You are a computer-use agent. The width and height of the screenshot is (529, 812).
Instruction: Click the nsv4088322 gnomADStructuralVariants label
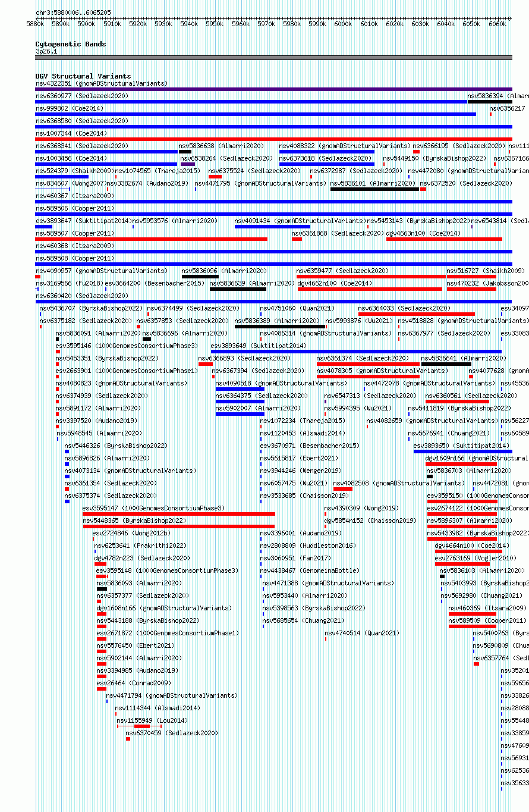(345, 146)
